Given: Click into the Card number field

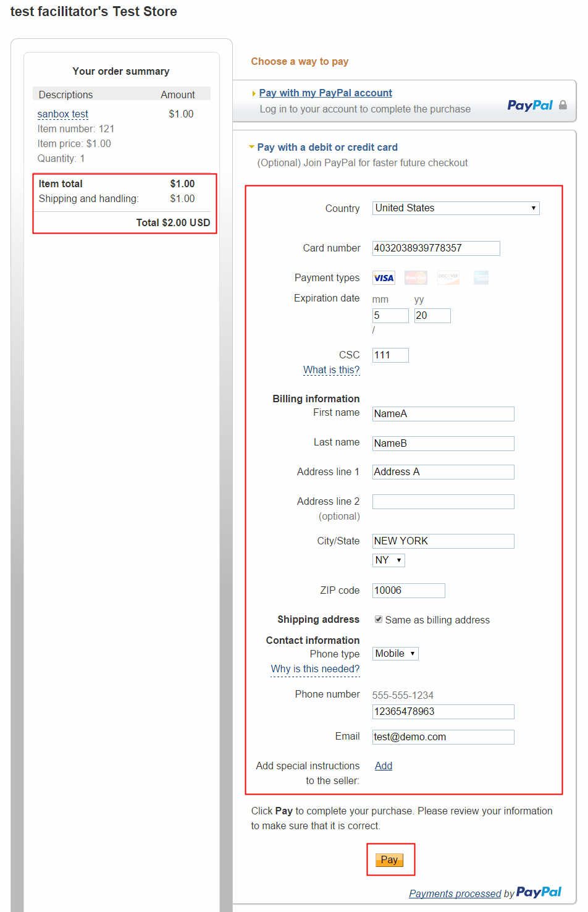Looking at the screenshot, I should click(x=436, y=248).
